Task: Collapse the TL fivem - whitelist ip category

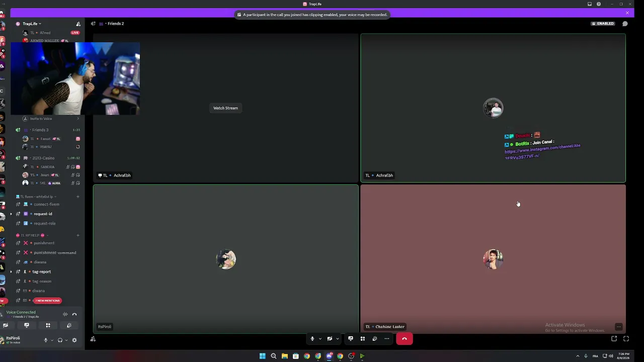Action: 36,197
